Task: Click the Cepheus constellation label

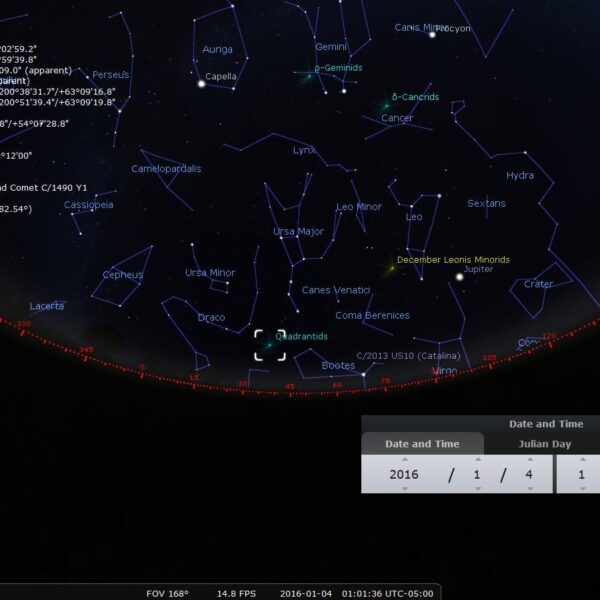Action: (123, 275)
